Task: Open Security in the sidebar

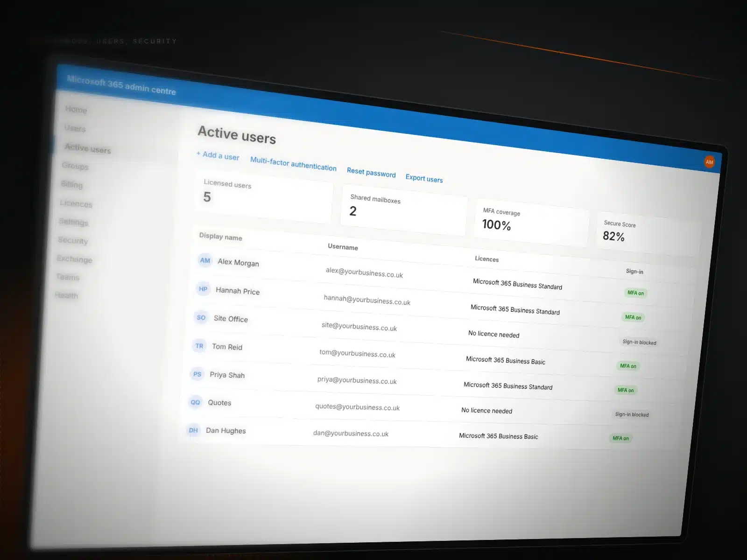Action: [x=73, y=240]
